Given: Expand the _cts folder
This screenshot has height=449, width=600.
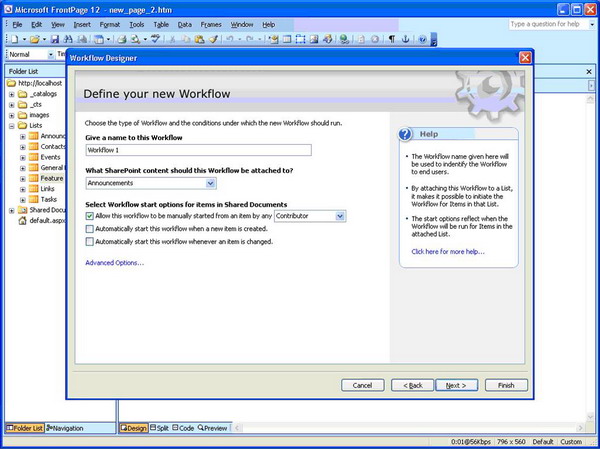Looking at the screenshot, I should (x=11, y=105).
